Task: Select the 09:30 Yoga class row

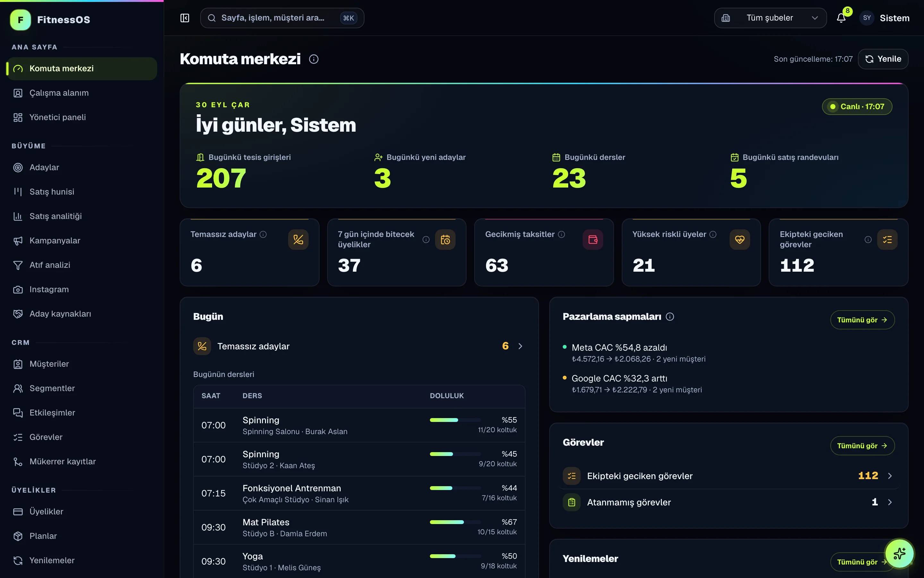Action: 359,562
